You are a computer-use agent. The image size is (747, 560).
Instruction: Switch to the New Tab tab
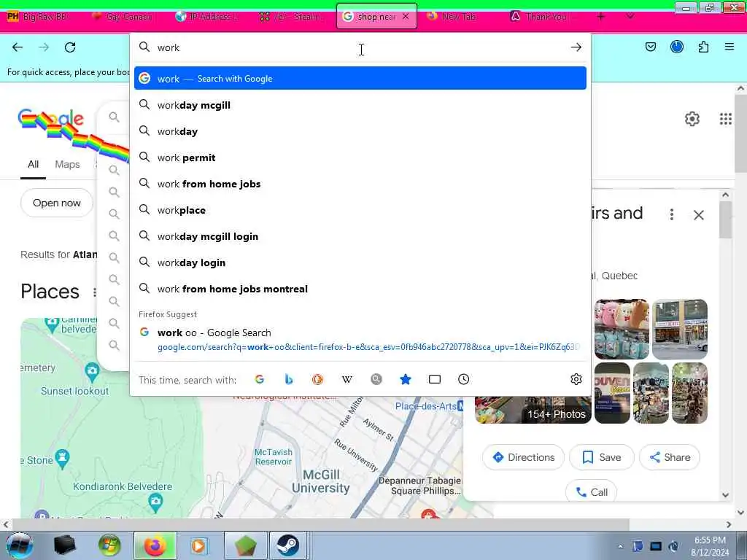click(x=458, y=17)
